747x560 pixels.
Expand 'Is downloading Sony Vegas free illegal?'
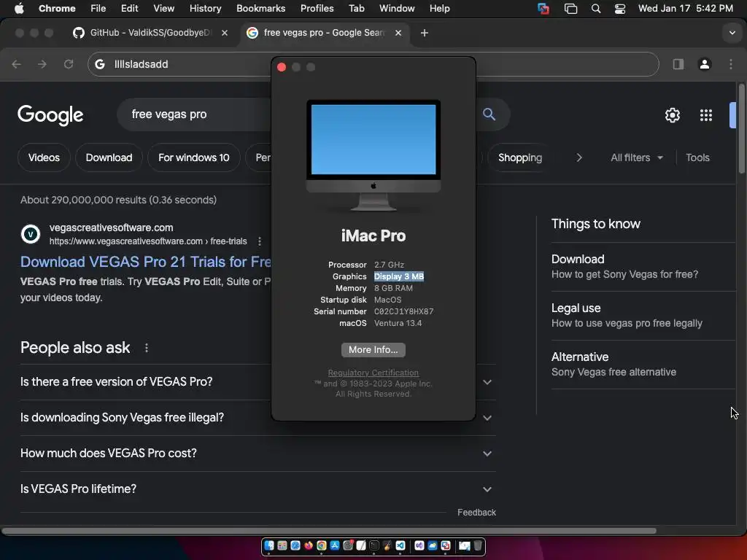click(258, 418)
